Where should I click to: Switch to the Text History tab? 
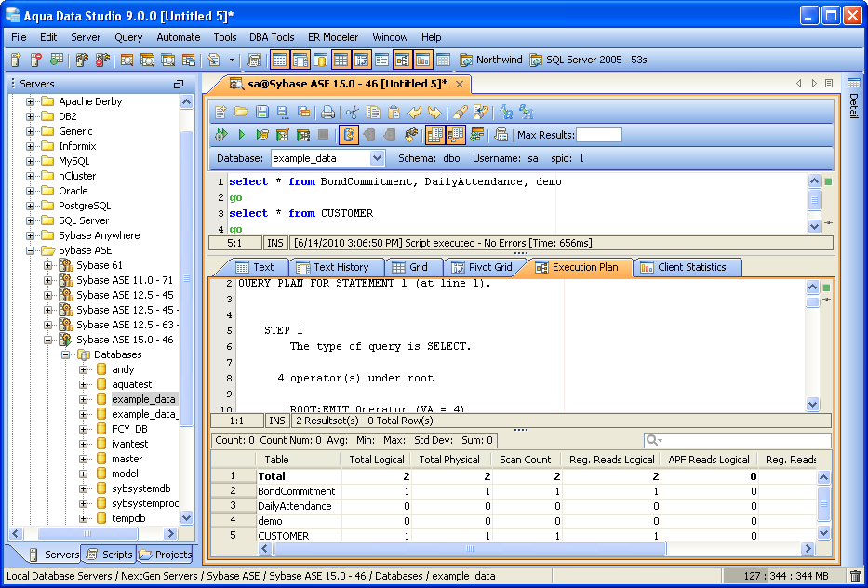pos(332,267)
